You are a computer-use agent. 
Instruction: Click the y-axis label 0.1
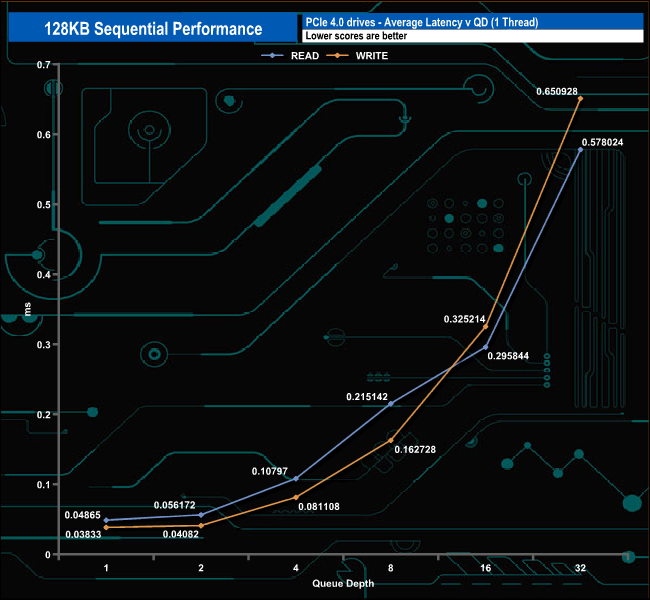(44, 485)
